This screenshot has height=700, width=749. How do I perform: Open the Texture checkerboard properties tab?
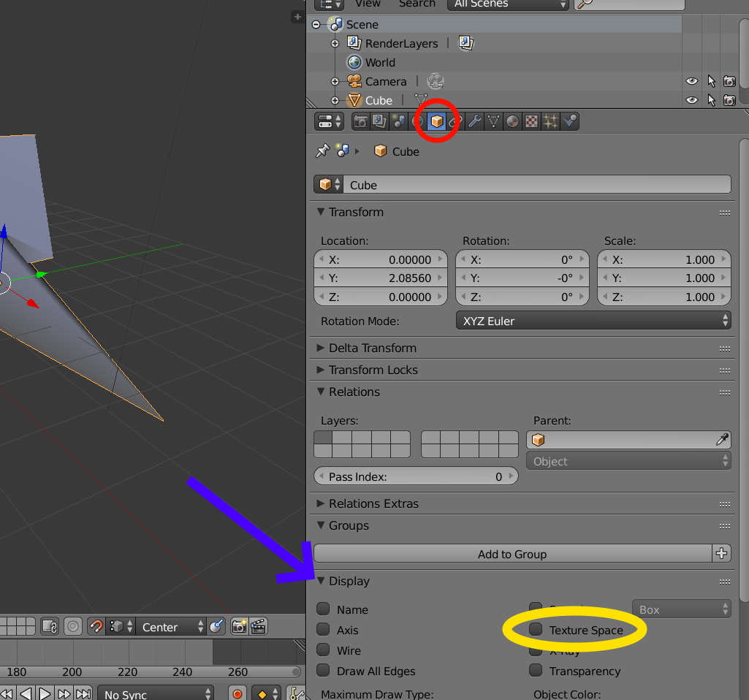[532, 121]
